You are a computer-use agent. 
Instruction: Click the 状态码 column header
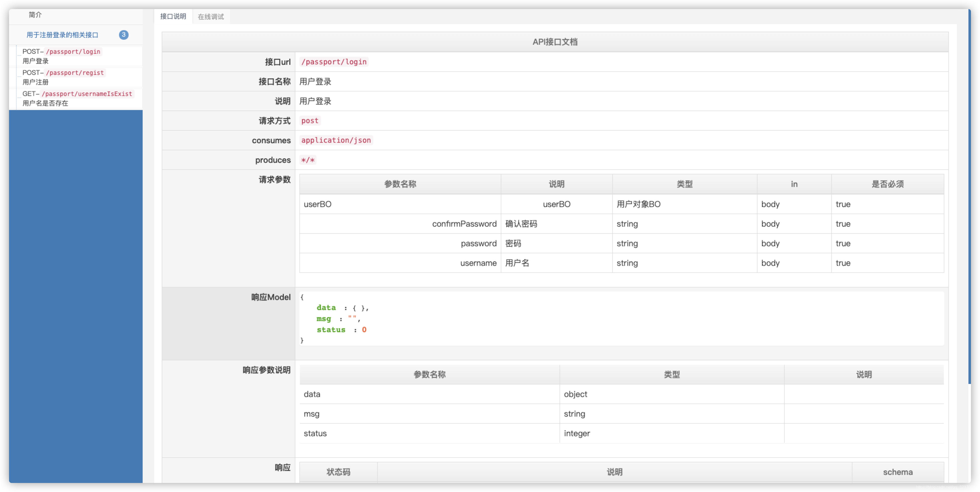(x=338, y=472)
